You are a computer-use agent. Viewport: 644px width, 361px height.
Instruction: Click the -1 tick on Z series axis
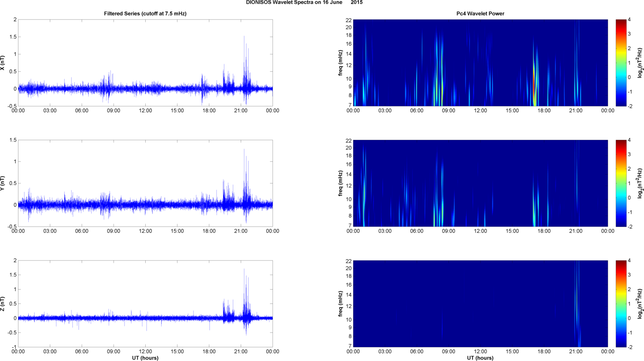coord(14,347)
